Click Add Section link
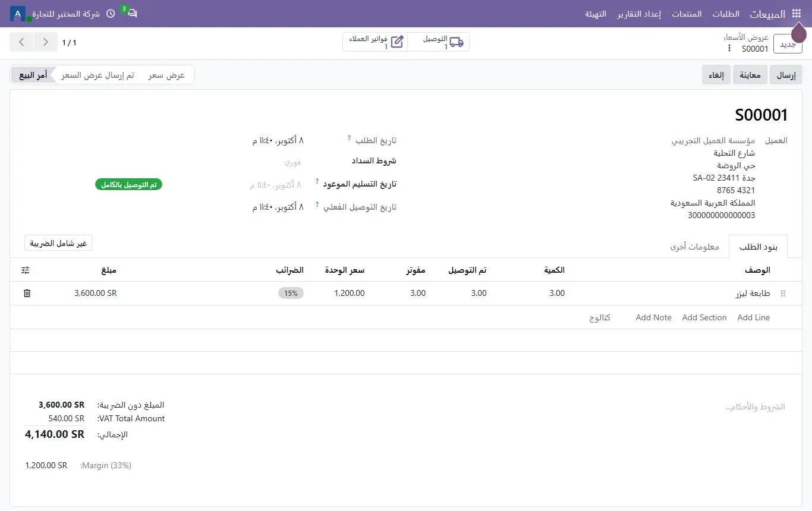 tap(704, 317)
